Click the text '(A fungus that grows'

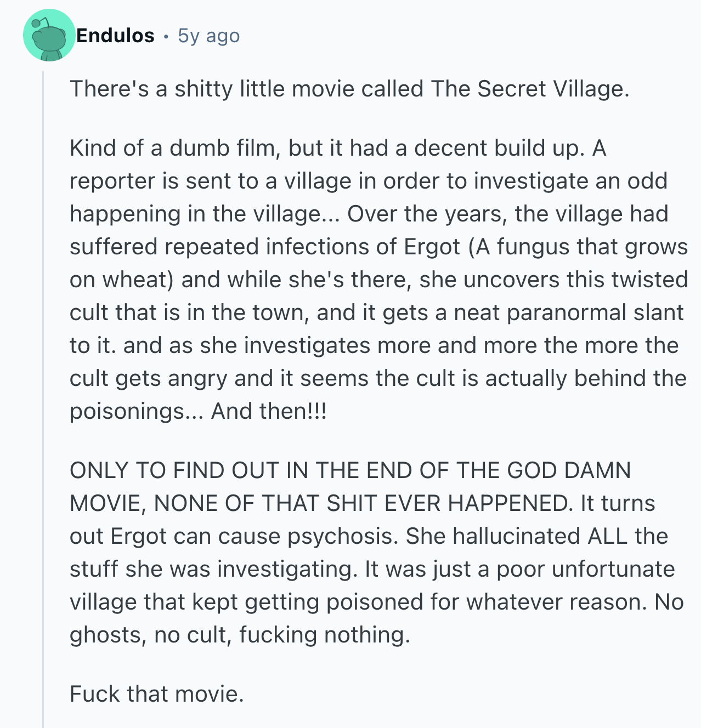click(x=578, y=247)
